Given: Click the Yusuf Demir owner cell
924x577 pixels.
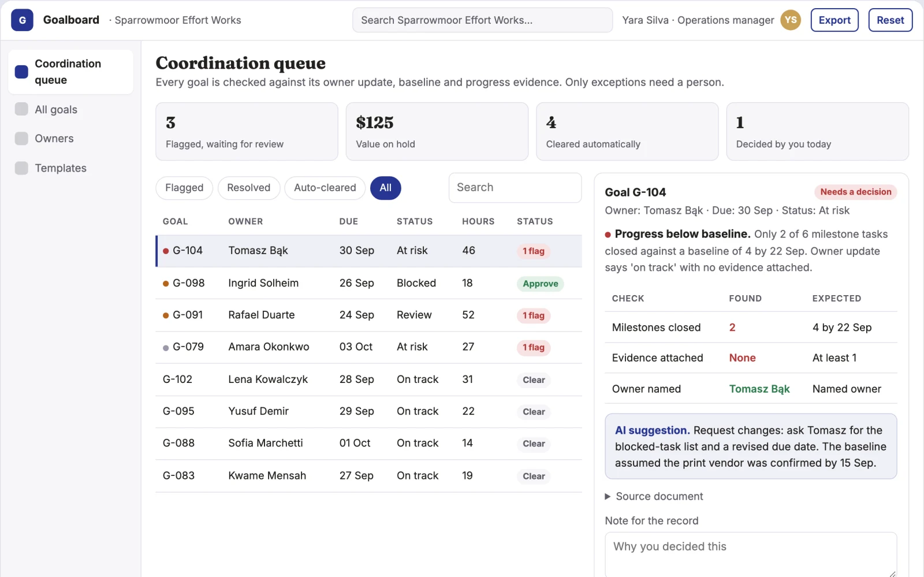Looking at the screenshot, I should click(x=258, y=411).
